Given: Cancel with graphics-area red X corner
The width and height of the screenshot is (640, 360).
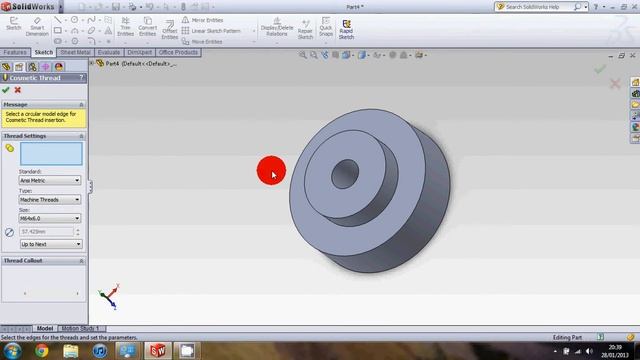Looking at the screenshot, I should coord(615,84).
